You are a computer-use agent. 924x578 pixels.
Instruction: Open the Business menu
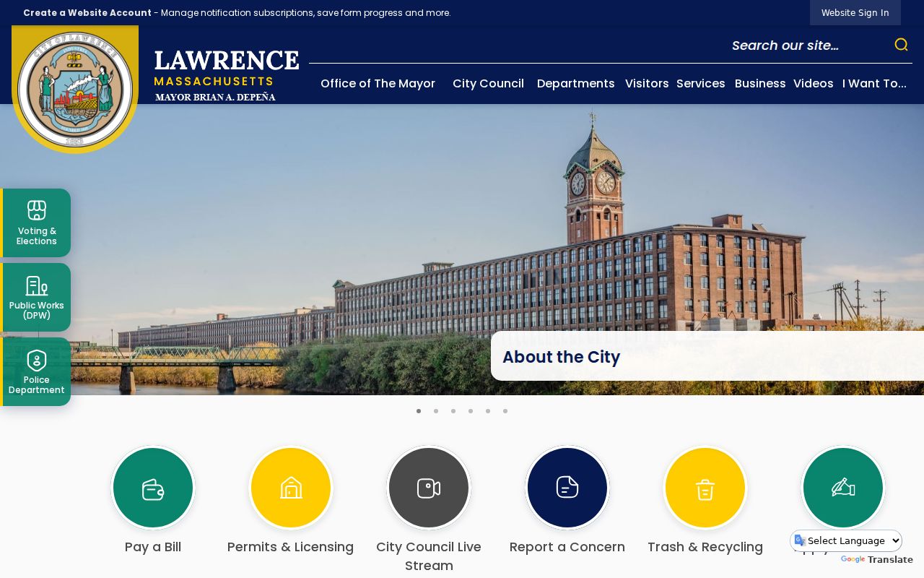pyautogui.click(x=760, y=83)
